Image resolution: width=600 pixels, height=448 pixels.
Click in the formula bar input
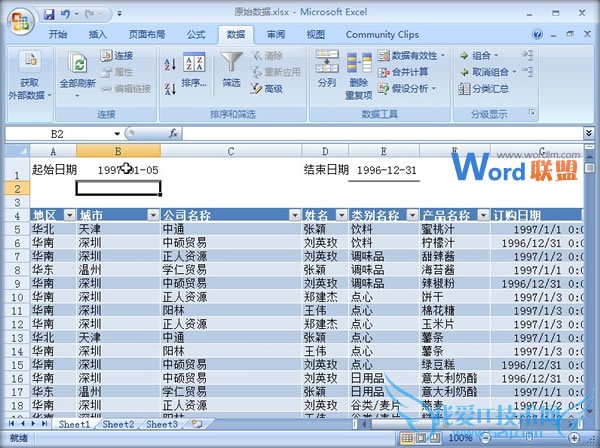(383, 134)
